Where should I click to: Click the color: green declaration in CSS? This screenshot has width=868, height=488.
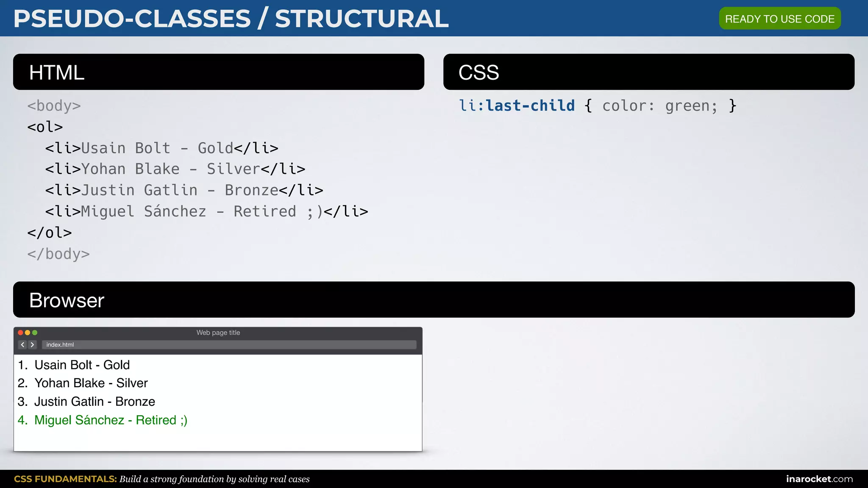point(659,106)
